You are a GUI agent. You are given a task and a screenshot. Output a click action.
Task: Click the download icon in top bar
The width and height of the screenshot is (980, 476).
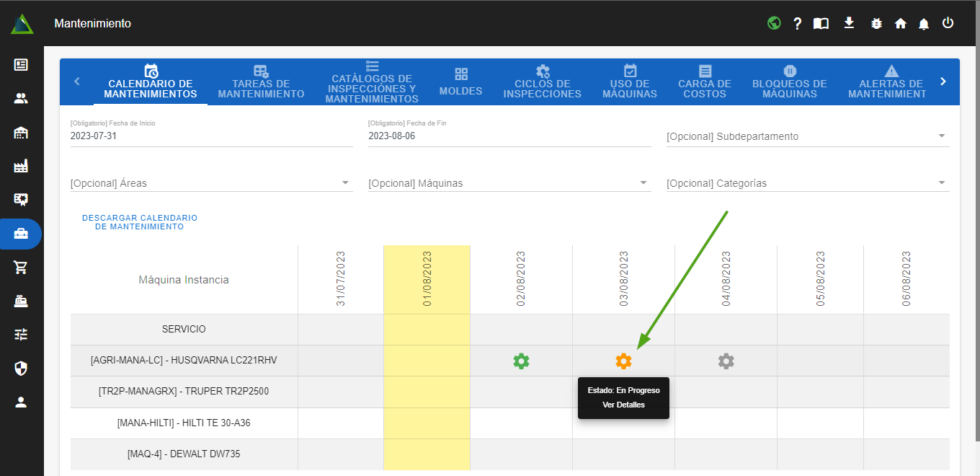pyautogui.click(x=849, y=23)
